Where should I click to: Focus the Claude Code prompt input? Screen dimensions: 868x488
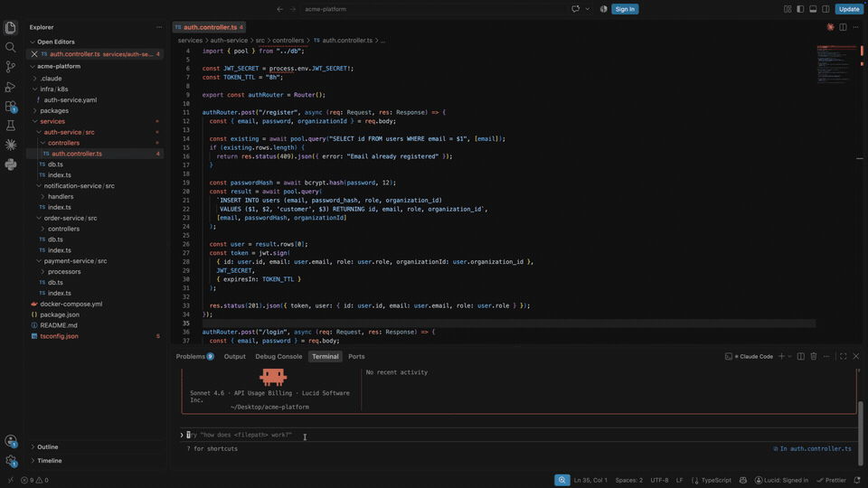517,435
